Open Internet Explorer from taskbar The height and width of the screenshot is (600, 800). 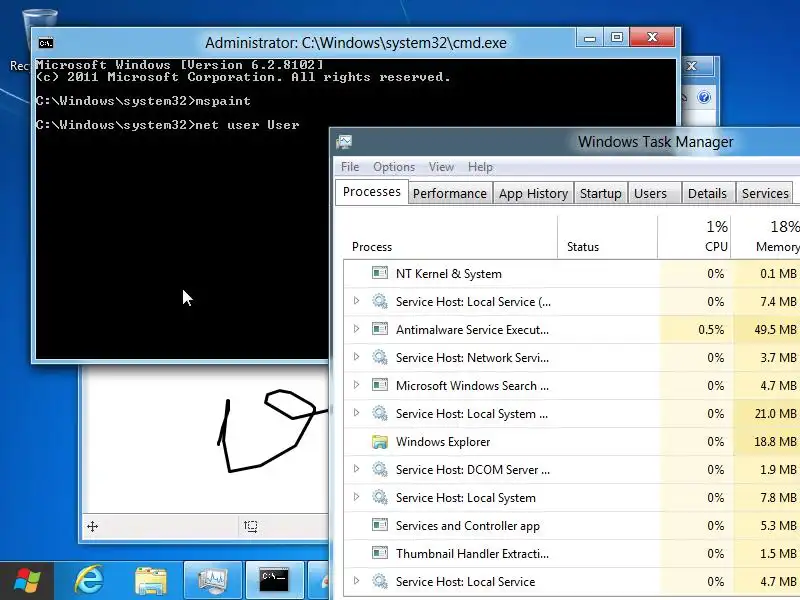89,581
